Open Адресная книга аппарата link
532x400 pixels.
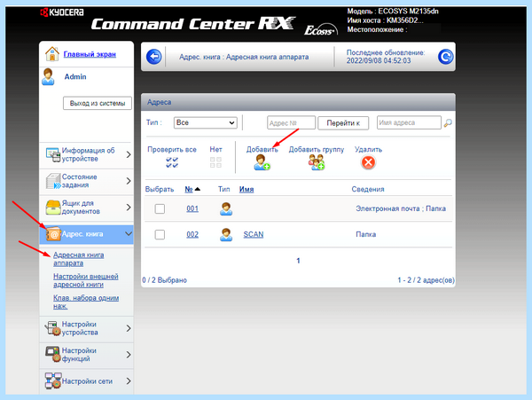(x=78, y=259)
